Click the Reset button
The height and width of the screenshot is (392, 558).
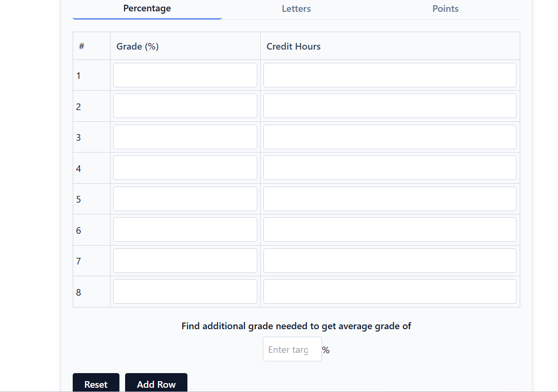click(x=96, y=383)
